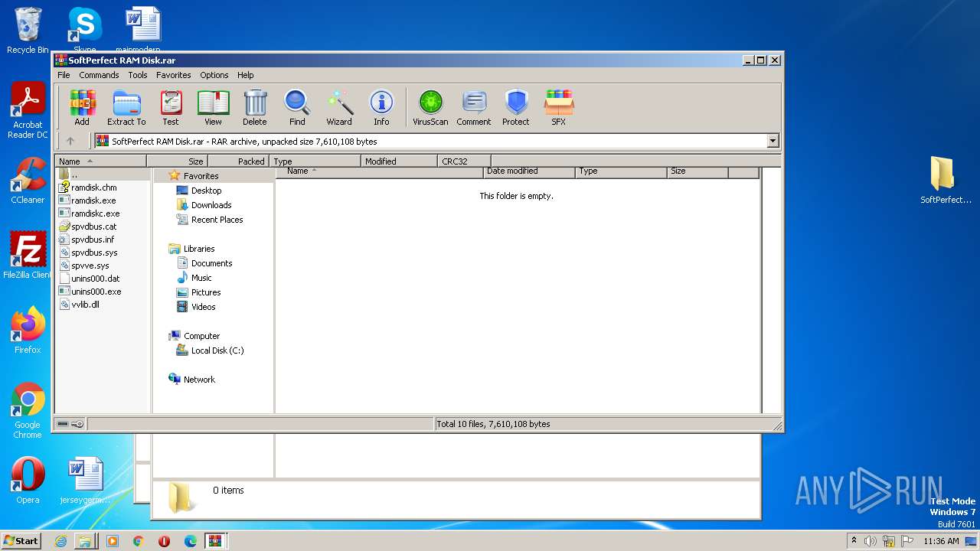Click the Extract To toolbar icon
This screenshot has width=980, height=551.
[x=126, y=108]
